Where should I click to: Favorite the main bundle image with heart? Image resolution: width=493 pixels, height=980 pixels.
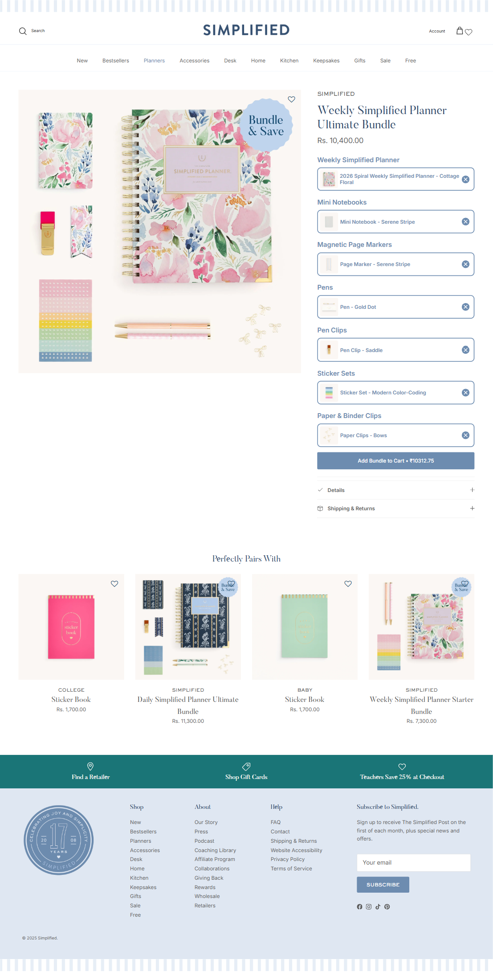pyautogui.click(x=291, y=99)
